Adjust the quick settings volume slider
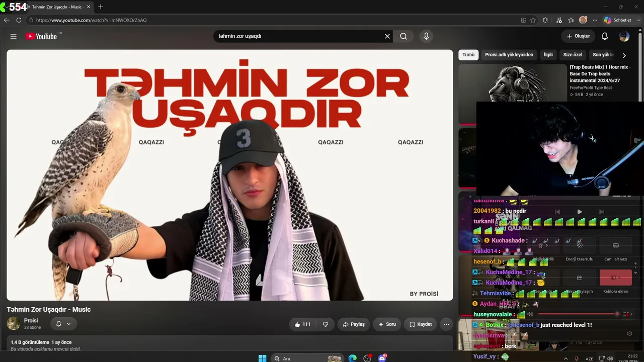644x362 pixels. pyautogui.click(x=579, y=314)
